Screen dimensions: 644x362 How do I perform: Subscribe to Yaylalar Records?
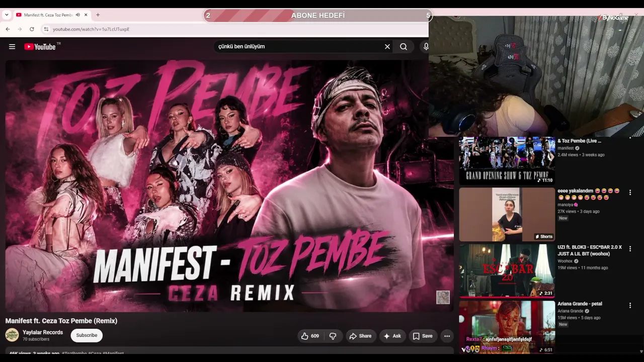(87, 335)
